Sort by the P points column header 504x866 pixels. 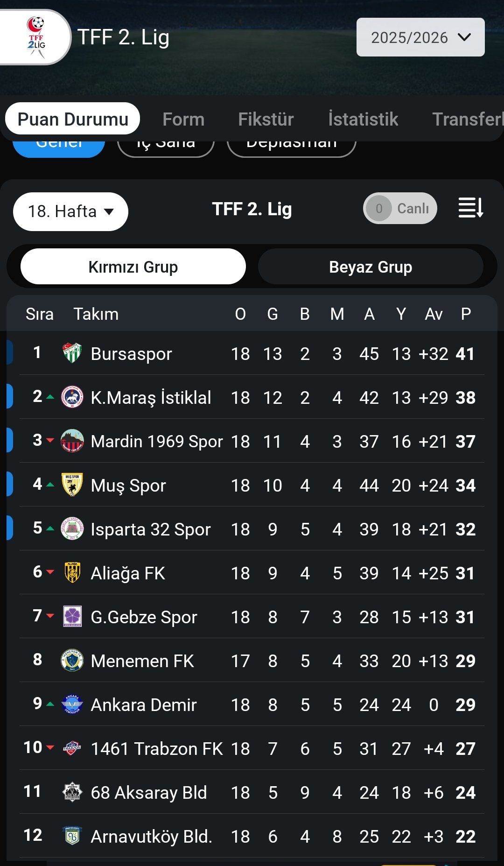(465, 314)
